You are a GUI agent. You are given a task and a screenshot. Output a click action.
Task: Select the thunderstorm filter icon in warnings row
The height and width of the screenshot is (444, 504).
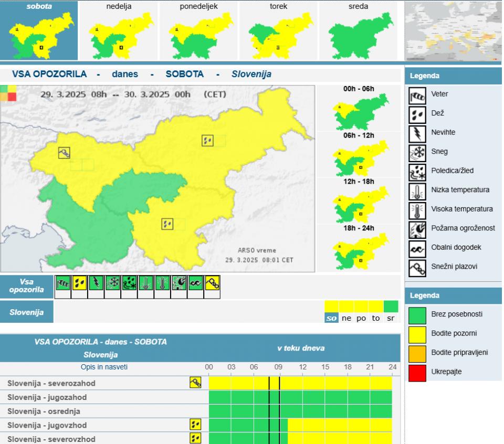coord(96,283)
